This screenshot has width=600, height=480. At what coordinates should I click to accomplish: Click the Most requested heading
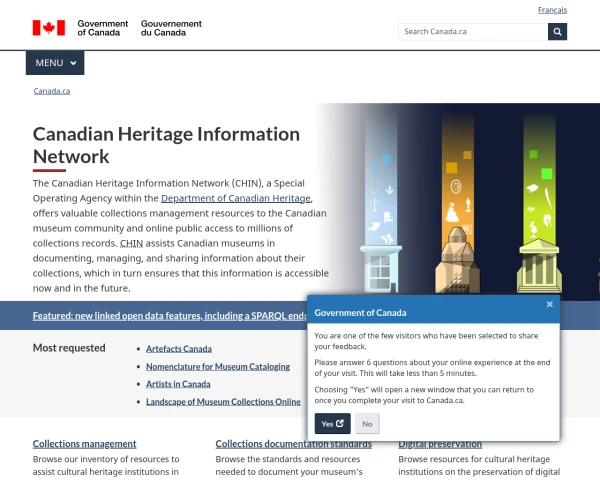pos(69,348)
